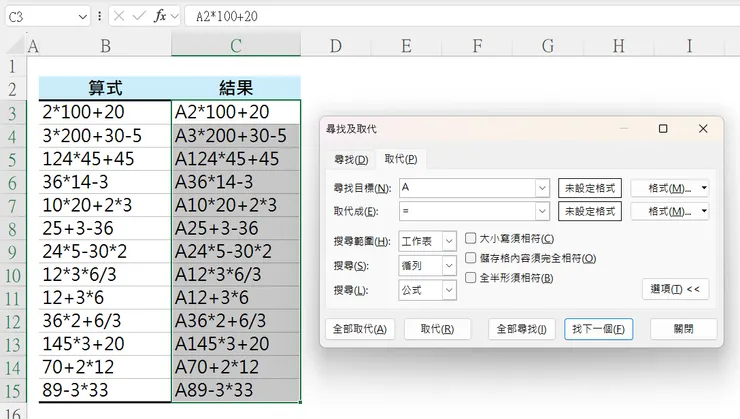Select column B header

point(105,46)
